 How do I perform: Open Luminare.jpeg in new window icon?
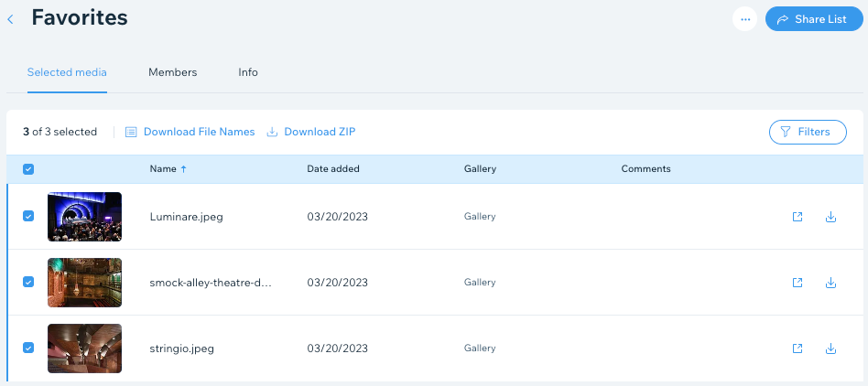(x=797, y=217)
